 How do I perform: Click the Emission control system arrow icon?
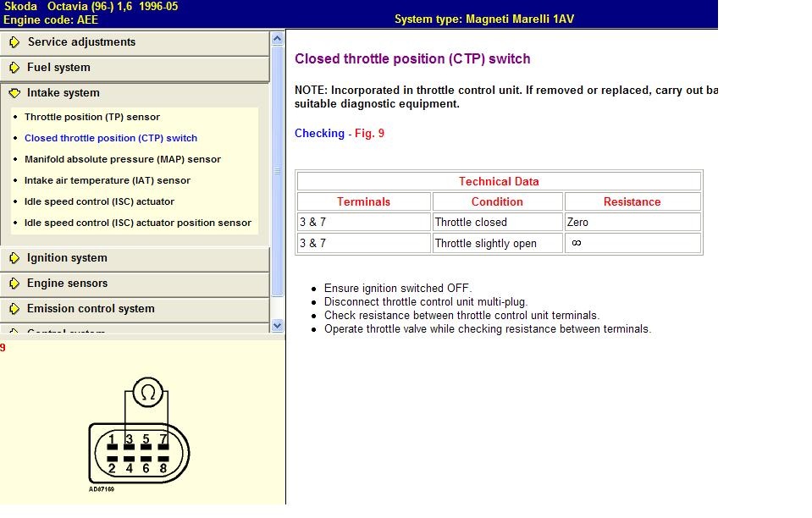point(14,308)
